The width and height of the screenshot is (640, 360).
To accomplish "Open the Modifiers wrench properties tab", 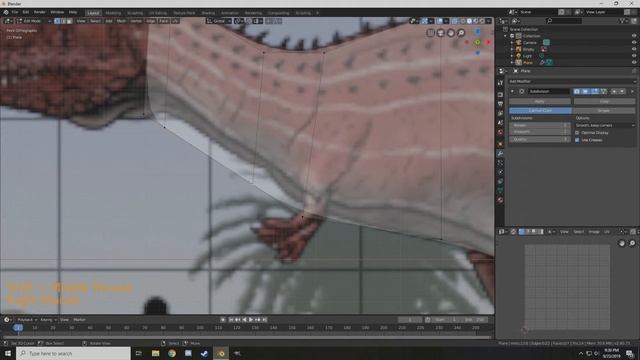I will pyautogui.click(x=500, y=153).
